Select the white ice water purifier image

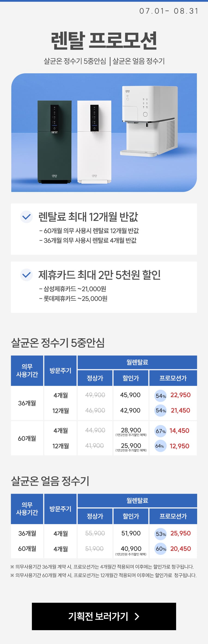click(x=149, y=121)
